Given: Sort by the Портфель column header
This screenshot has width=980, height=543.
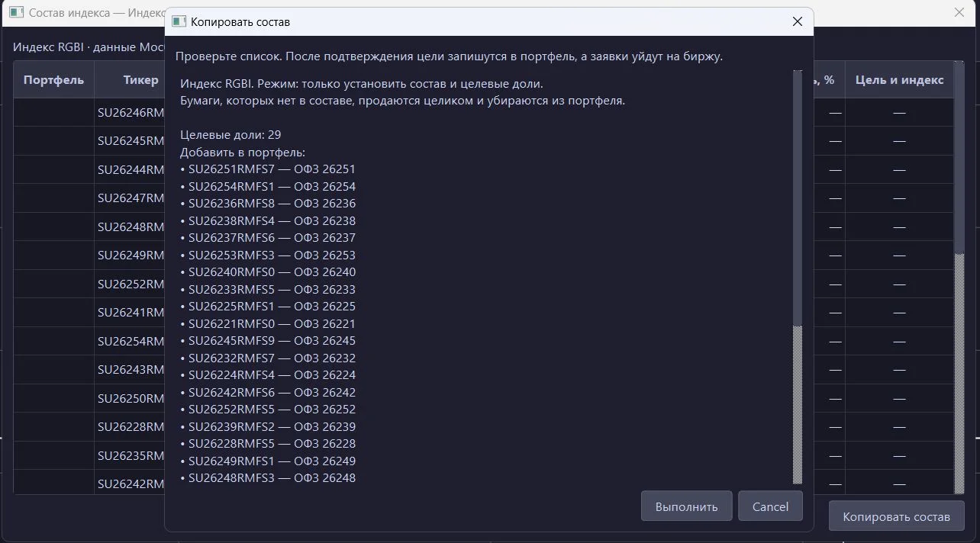Looking at the screenshot, I should (x=53, y=80).
